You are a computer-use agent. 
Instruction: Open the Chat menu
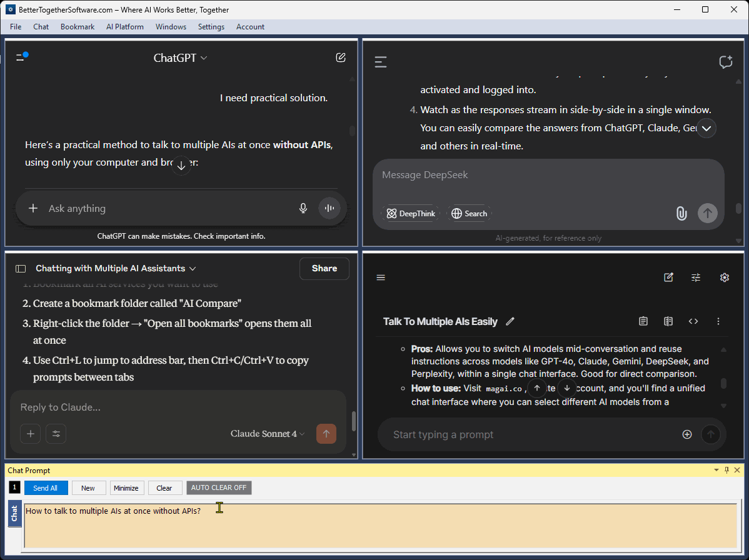(x=41, y=27)
